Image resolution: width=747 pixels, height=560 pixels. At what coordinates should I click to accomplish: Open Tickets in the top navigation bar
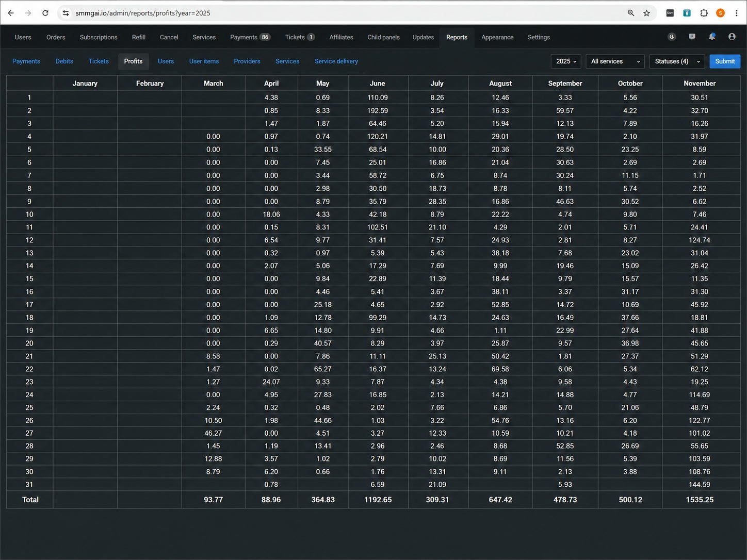pos(300,37)
